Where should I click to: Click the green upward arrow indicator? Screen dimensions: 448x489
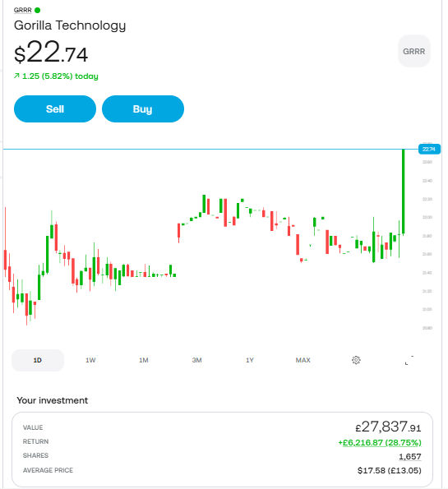click(x=16, y=76)
